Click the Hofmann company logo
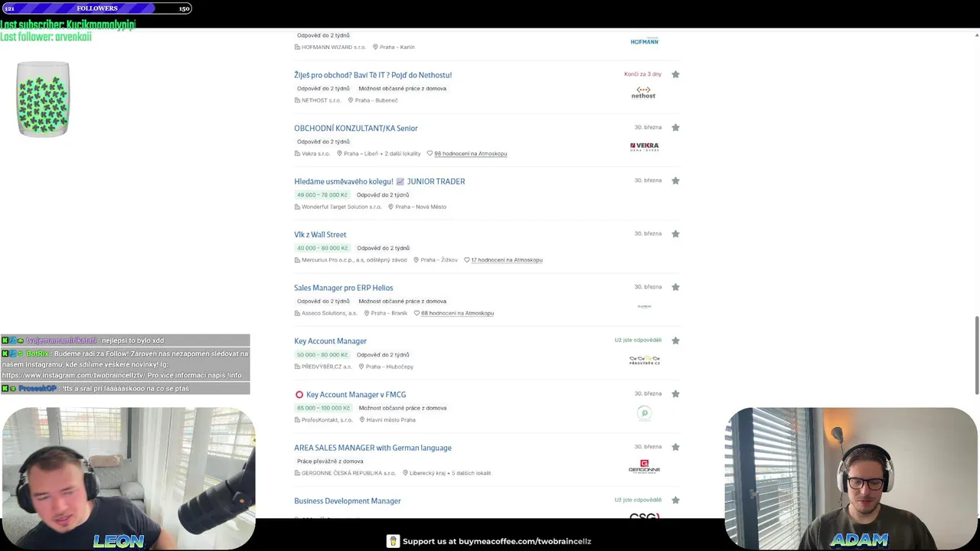 pos(644,41)
